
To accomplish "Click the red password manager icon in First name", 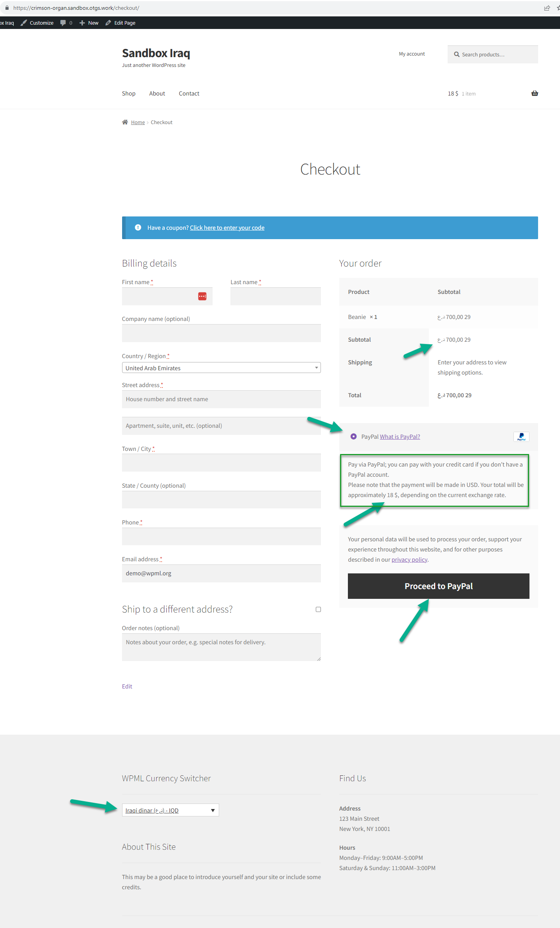I will pyautogui.click(x=202, y=296).
